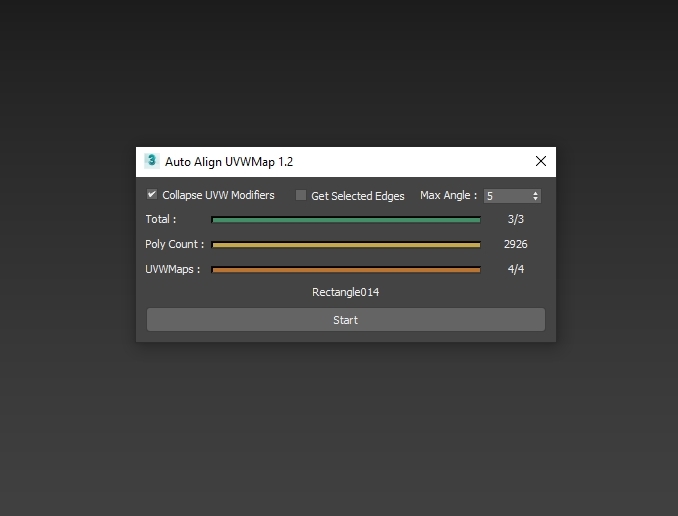Click the 2926 poly count value

(x=515, y=244)
